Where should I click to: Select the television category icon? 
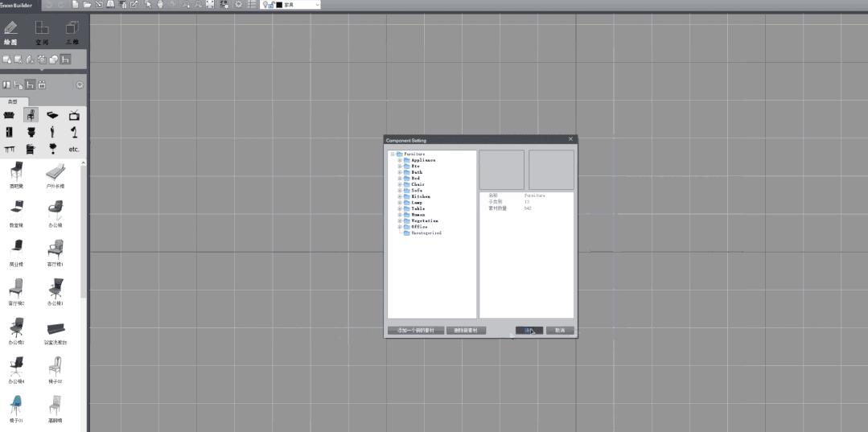[x=74, y=115]
